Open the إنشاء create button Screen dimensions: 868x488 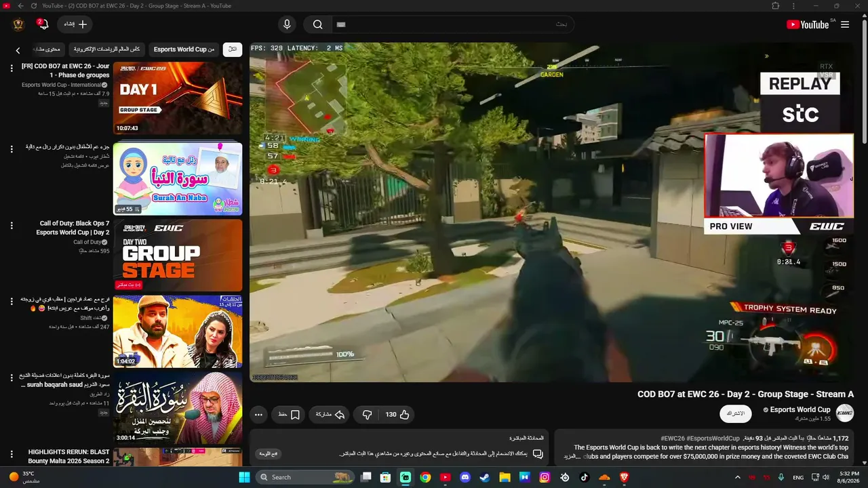point(75,24)
